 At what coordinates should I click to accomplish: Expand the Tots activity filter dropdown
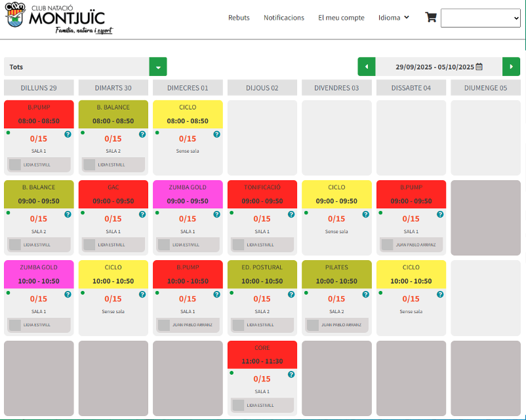pyautogui.click(x=158, y=67)
